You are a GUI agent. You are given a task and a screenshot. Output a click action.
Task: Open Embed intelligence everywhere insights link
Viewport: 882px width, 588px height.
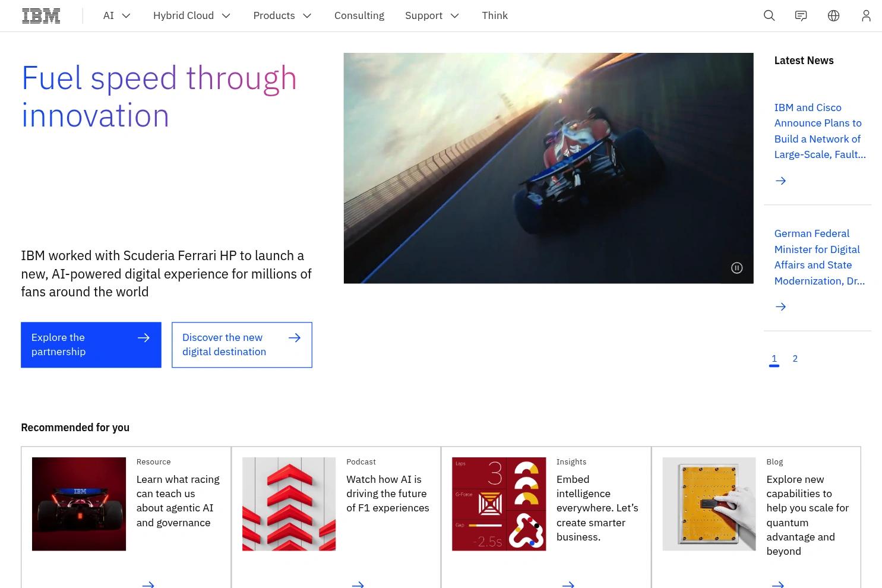(598, 508)
